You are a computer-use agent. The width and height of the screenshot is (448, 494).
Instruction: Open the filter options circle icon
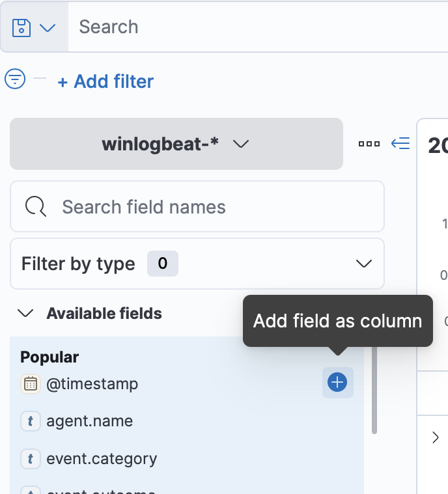tap(15, 79)
